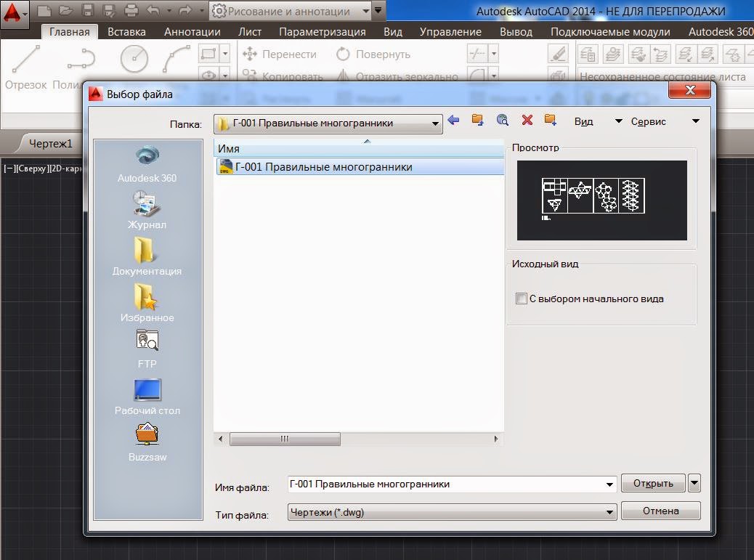This screenshot has height=560, width=754.
Task: Enable С выбором начального вида checkbox
Action: 521,299
